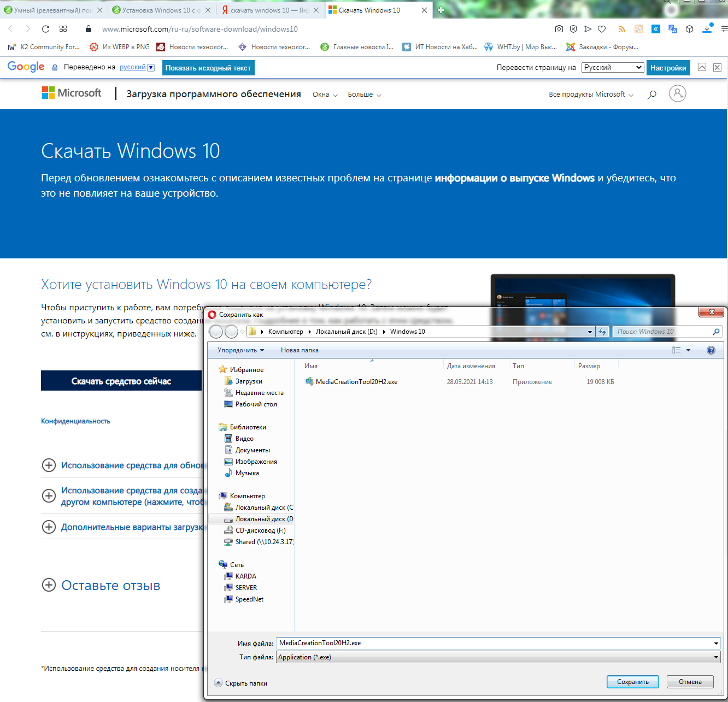Viewport: 728px width, 702px height.
Task: Open 'Конфиденциальность' link
Action: pos(75,421)
